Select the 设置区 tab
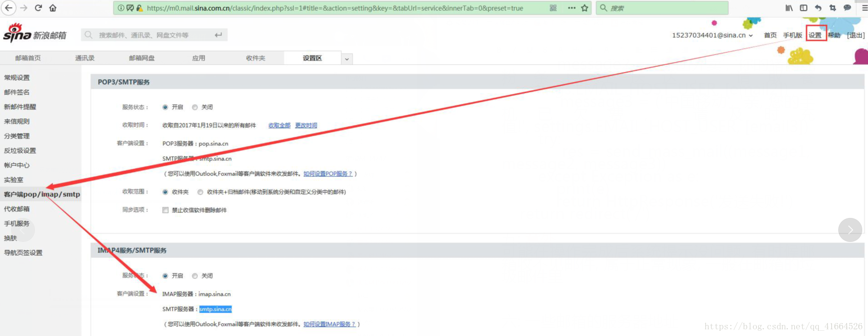Image resolution: width=868 pixels, height=336 pixels. click(x=312, y=58)
